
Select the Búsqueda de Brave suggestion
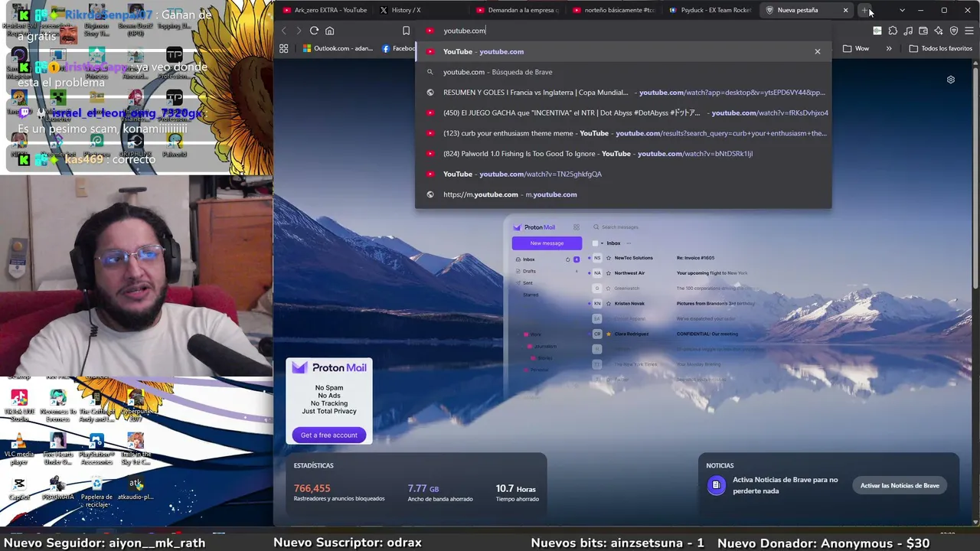pos(622,72)
